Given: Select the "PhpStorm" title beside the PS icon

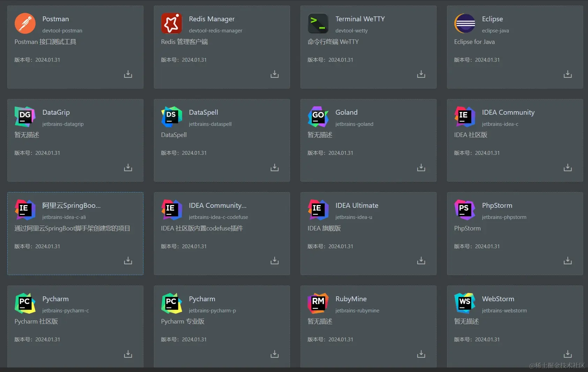Looking at the screenshot, I should click(497, 205).
